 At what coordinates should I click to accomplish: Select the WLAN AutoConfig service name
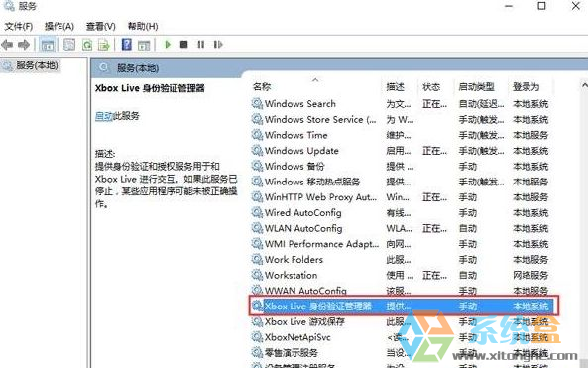tap(303, 228)
